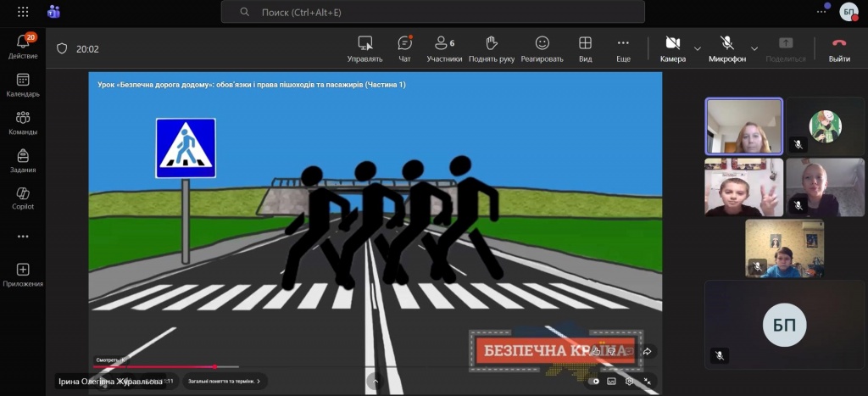Open the Реагировать reactions menu
Viewport: 868px width, 396px height.
[542, 48]
